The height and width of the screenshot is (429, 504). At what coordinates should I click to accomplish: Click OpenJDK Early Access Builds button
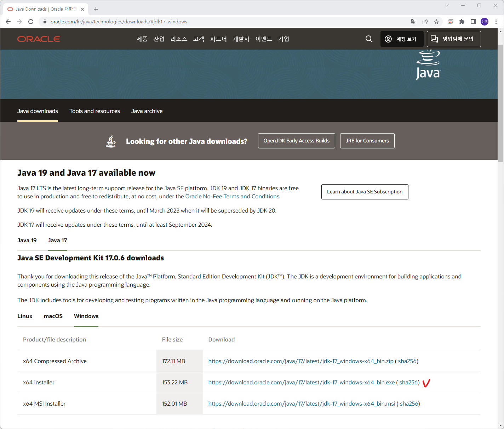click(297, 141)
